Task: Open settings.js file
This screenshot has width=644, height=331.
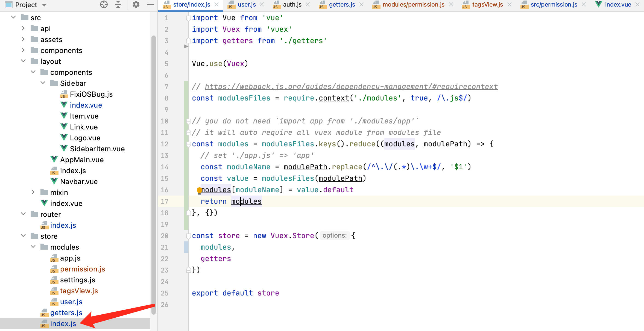Action: click(77, 280)
